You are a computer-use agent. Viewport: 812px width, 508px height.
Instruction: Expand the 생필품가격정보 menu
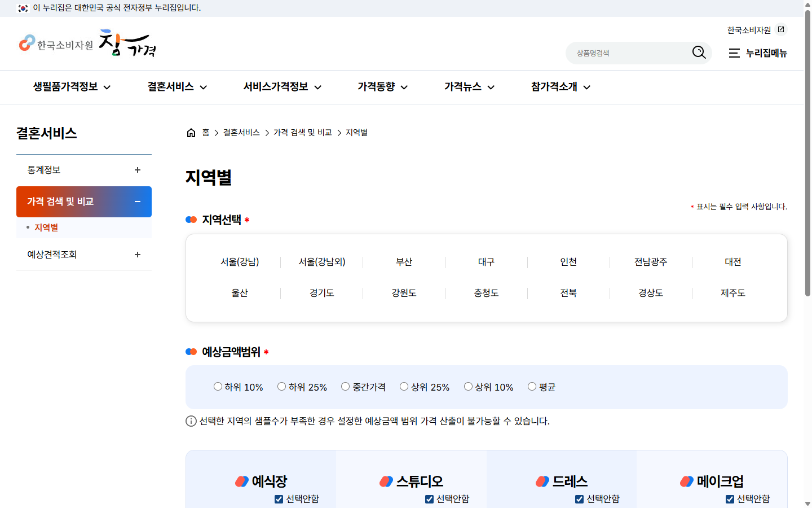point(72,87)
